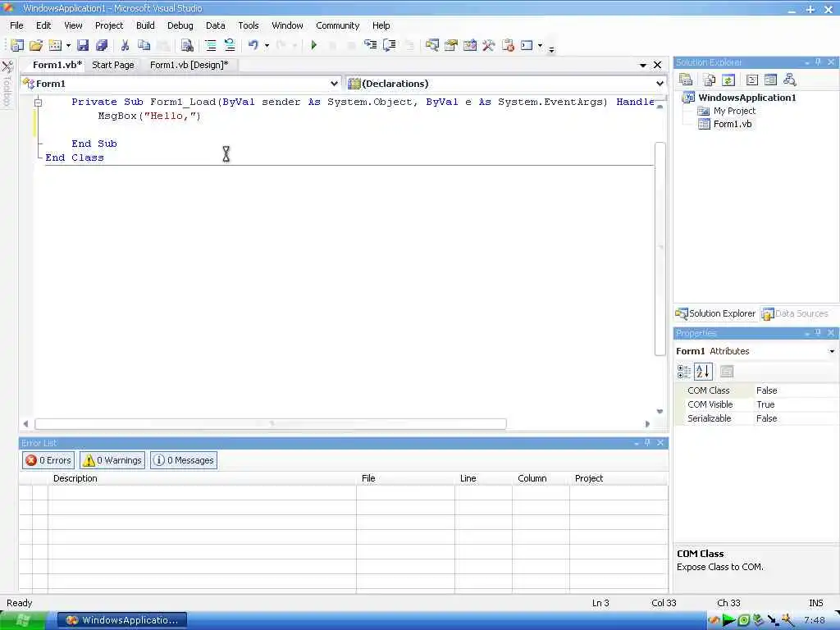Click Show All Files in Solution Explorer
This screenshot has height=630, width=840.
click(x=710, y=80)
